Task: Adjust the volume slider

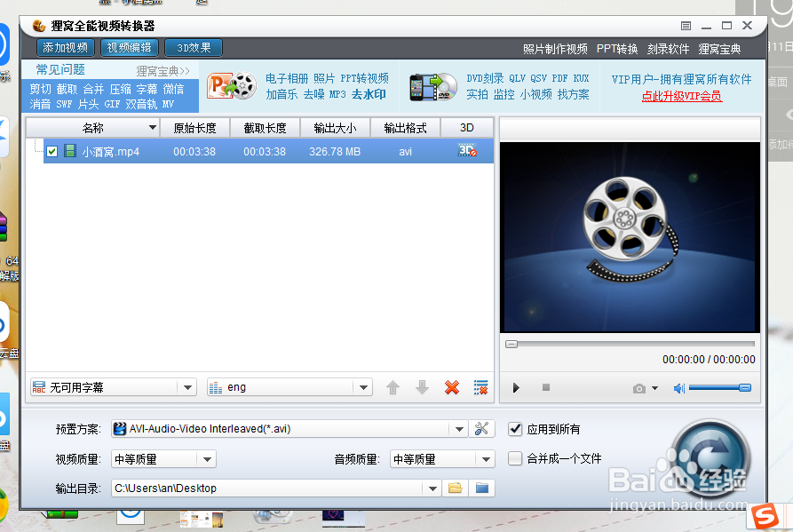Action: pos(720,388)
